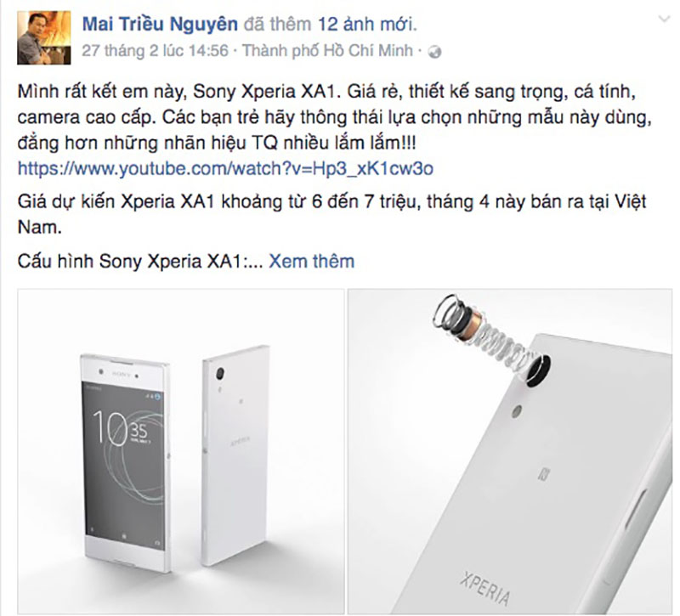Open Mai Triều Nguyên's profile picture

44,37
